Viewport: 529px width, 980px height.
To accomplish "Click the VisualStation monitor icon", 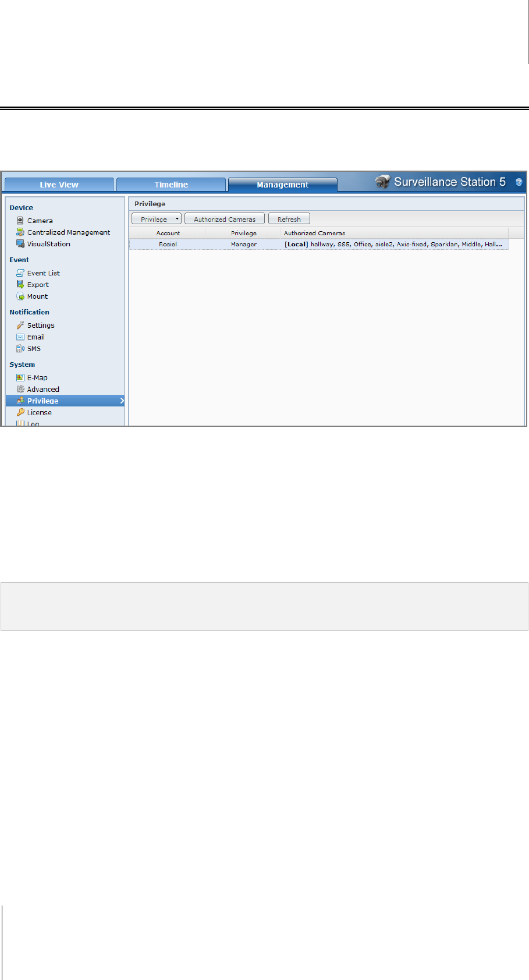I will click(20, 244).
